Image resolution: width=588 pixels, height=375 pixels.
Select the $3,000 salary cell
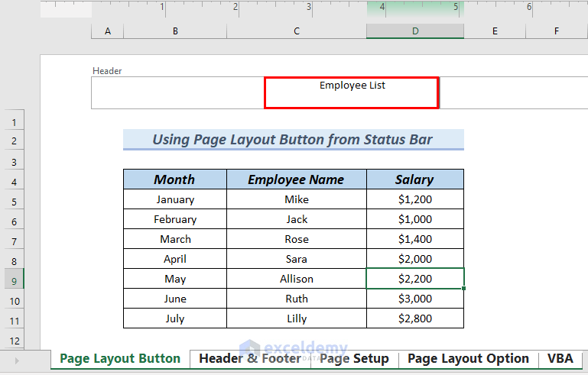click(x=415, y=298)
